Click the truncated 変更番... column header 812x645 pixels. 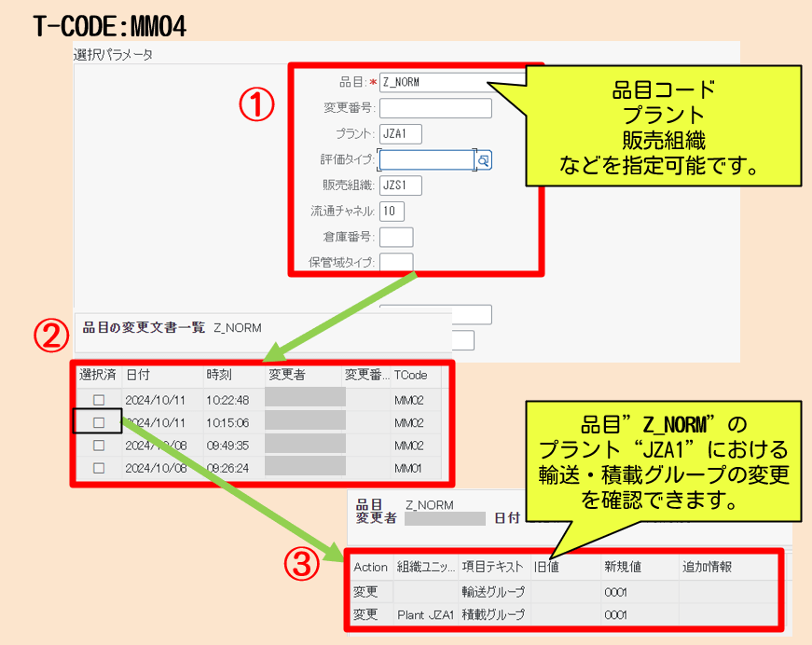pos(366,375)
